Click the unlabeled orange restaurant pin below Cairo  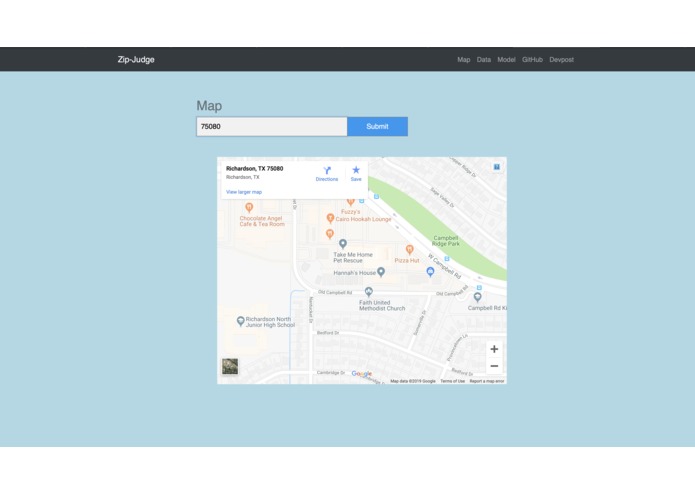point(330,233)
